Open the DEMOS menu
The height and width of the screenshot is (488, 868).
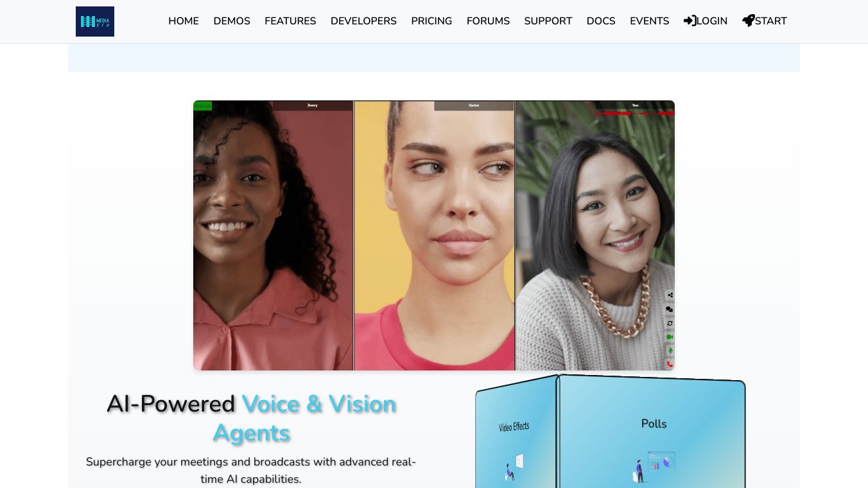tap(232, 21)
